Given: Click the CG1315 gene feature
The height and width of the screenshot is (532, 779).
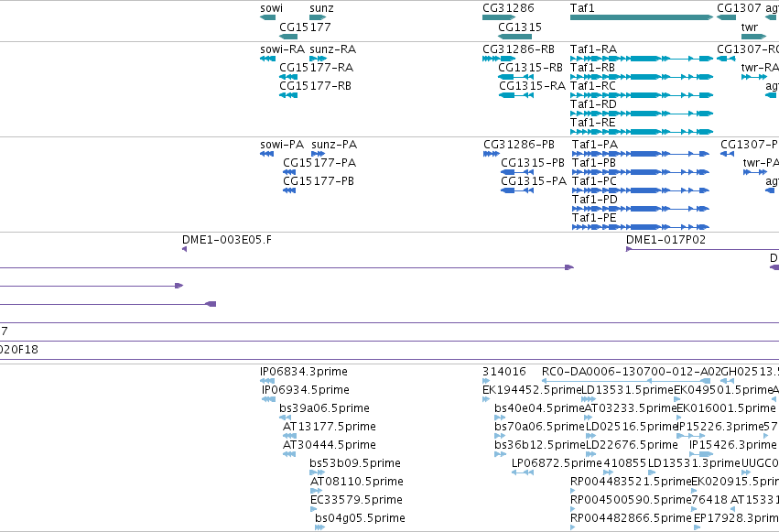Looking at the screenshot, I should 514,37.
